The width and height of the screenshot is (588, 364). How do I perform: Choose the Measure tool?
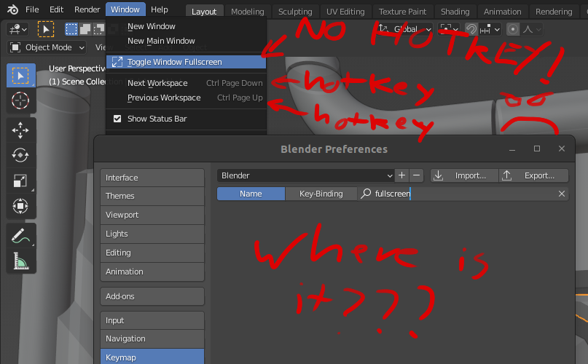coord(20,261)
